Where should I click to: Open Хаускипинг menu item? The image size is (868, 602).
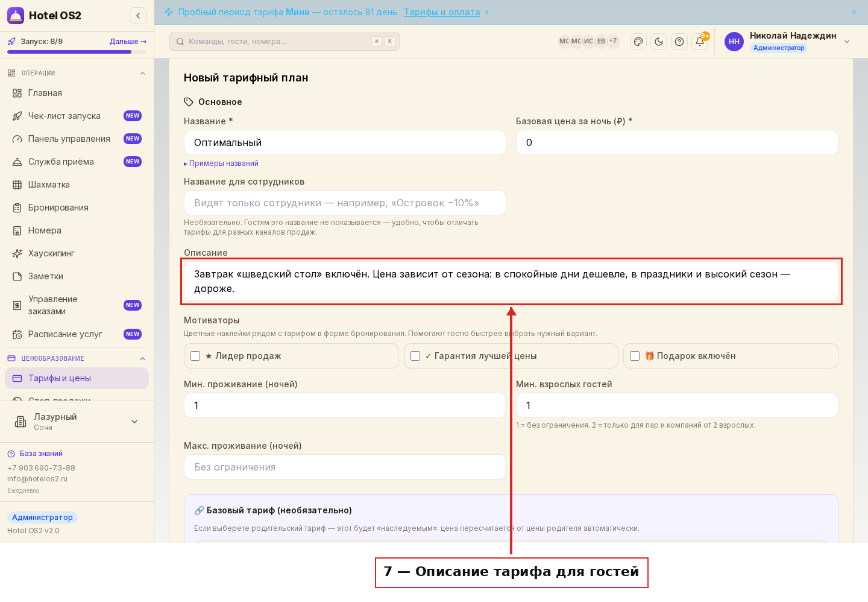[77, 253]
